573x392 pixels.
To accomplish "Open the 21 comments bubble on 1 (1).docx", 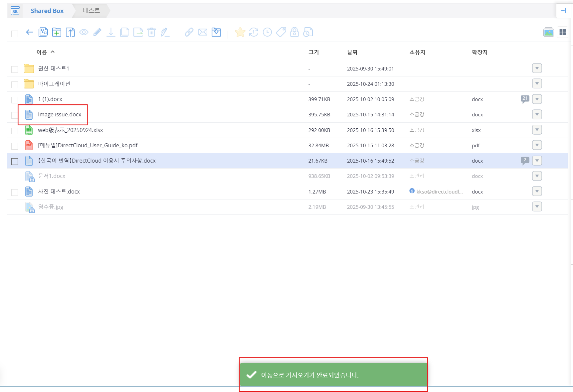I will [525, 99].
